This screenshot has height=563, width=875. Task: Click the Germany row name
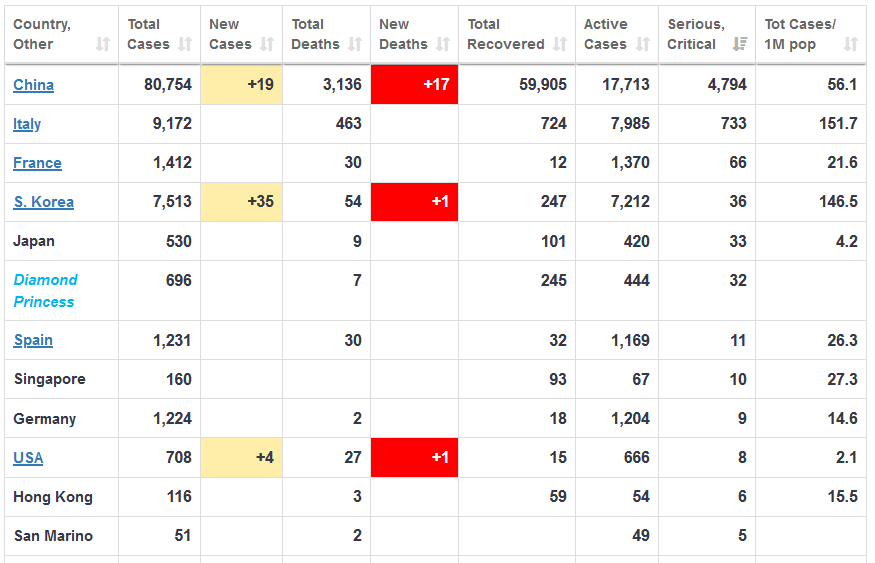point(45,419)
